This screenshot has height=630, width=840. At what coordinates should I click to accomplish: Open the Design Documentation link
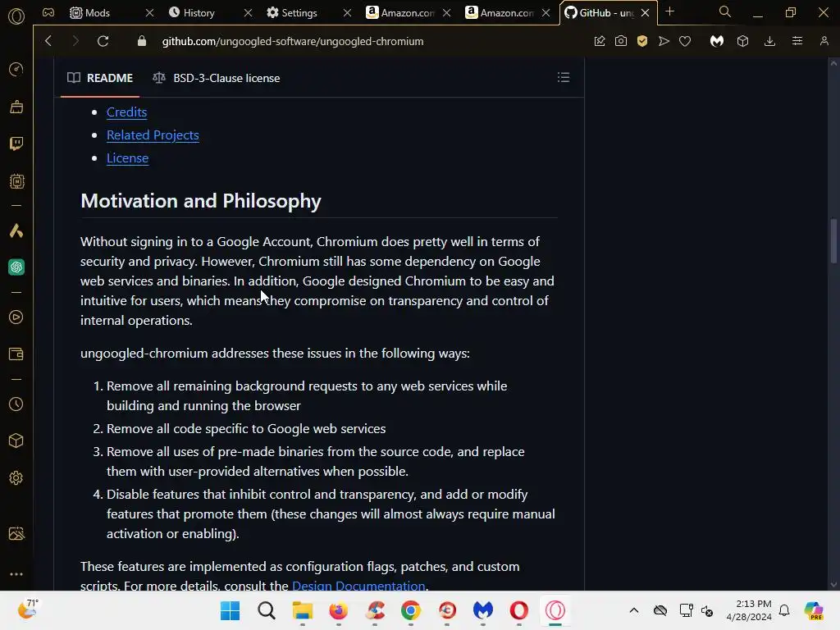tap(358, 586)
